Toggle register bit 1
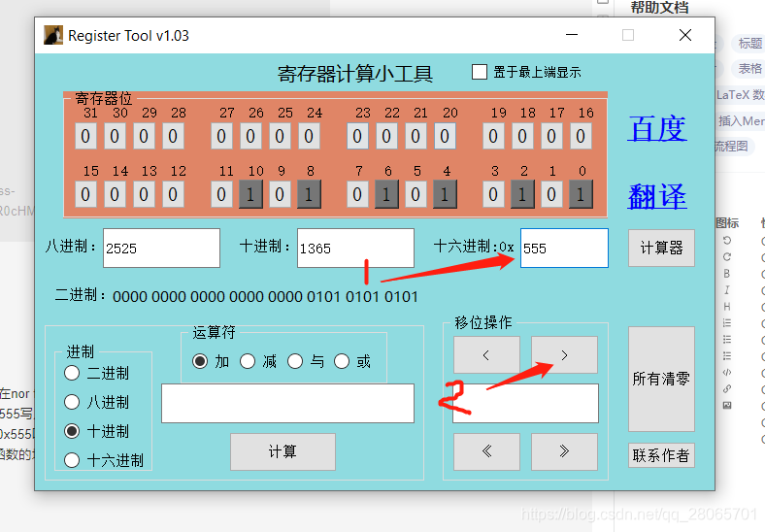The image size is (765, 532). coord(551,194)
